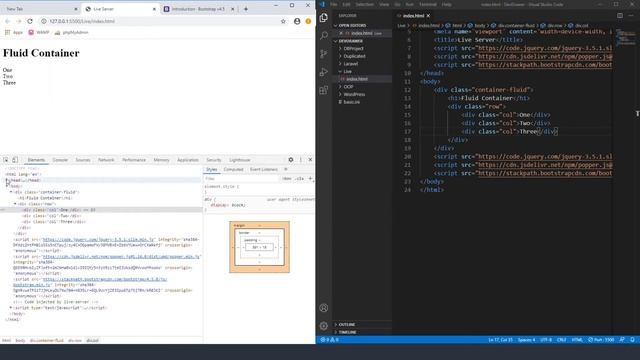Reload the Live Server page

click(x=30, y=21)
